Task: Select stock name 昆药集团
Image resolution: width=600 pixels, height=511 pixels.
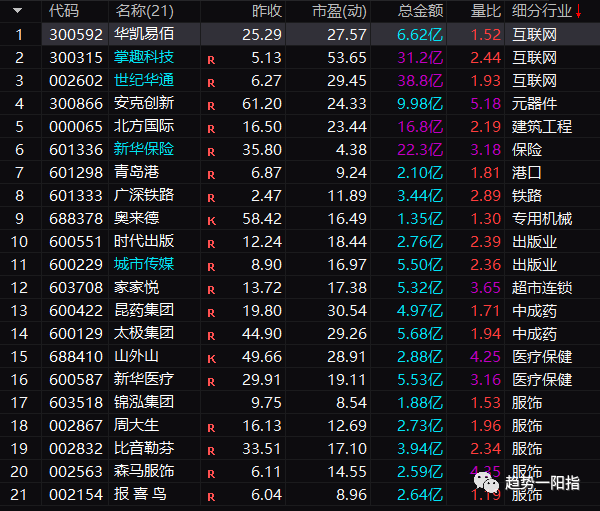Action: click(144, 310)
